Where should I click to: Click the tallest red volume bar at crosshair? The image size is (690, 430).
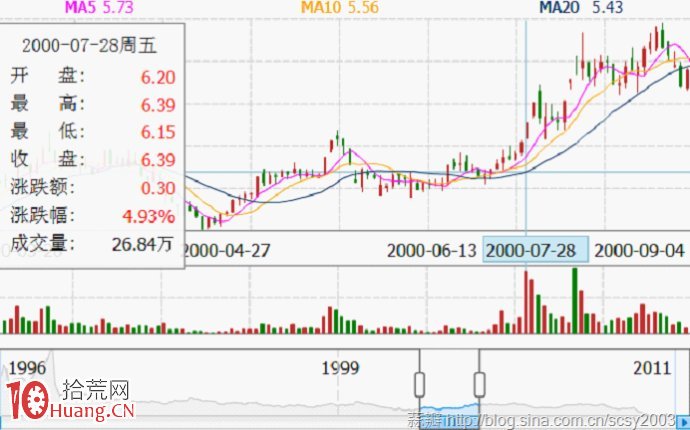[525, 302]
